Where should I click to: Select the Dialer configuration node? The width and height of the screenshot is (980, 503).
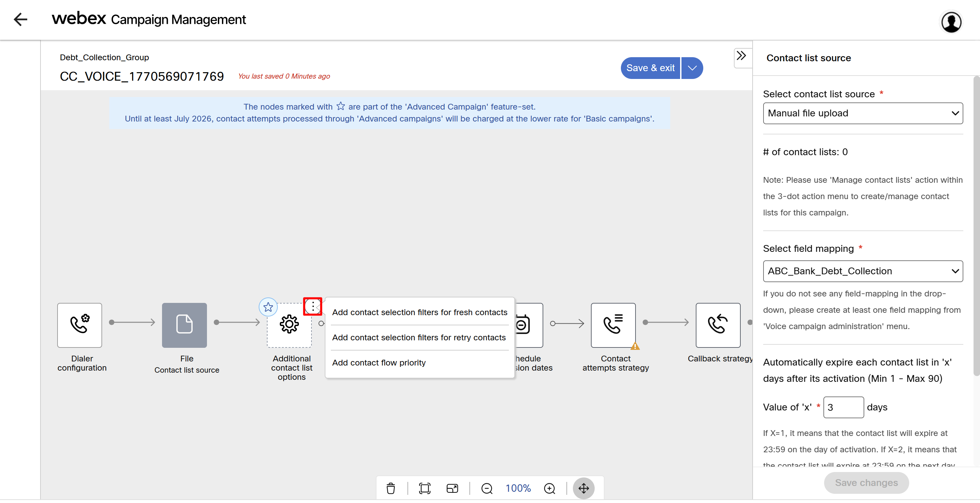click(x=80, y=325)
